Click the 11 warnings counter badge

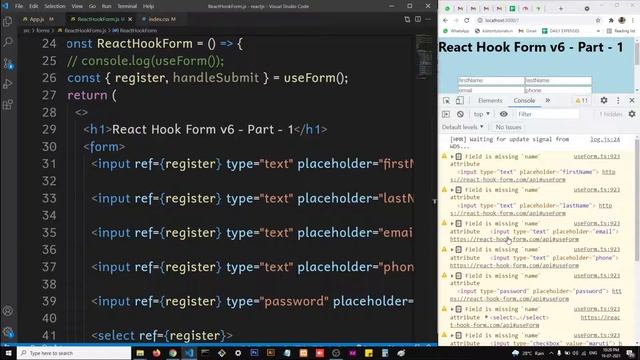(581, 100)
